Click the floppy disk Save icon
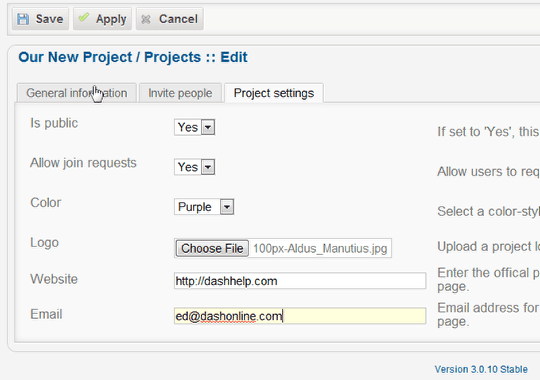 [x=23, y=19]
